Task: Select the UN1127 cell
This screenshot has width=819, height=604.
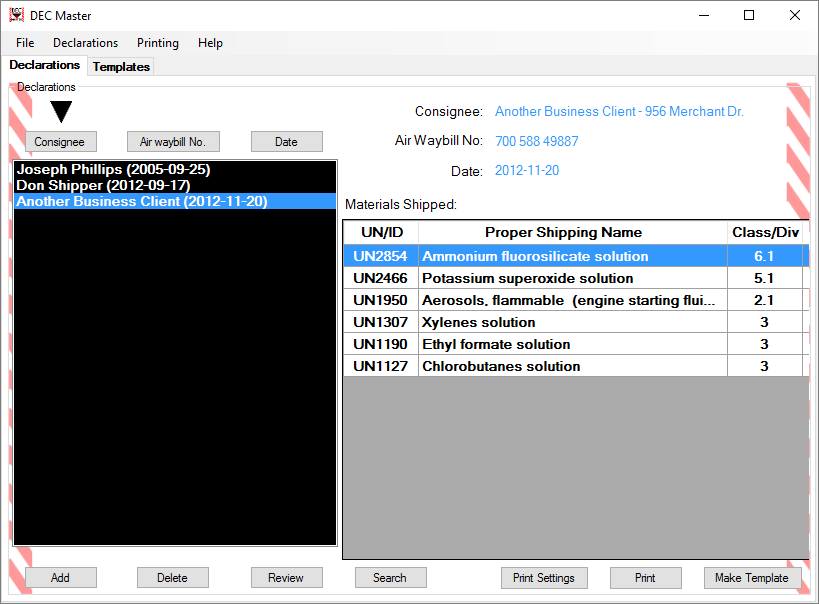Action: click(x=381, y=366)
